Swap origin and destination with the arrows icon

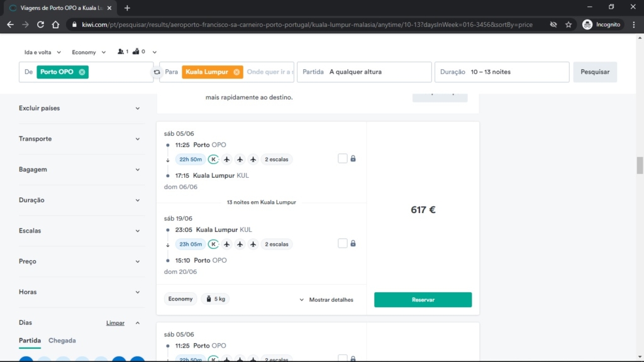[157, 72]
